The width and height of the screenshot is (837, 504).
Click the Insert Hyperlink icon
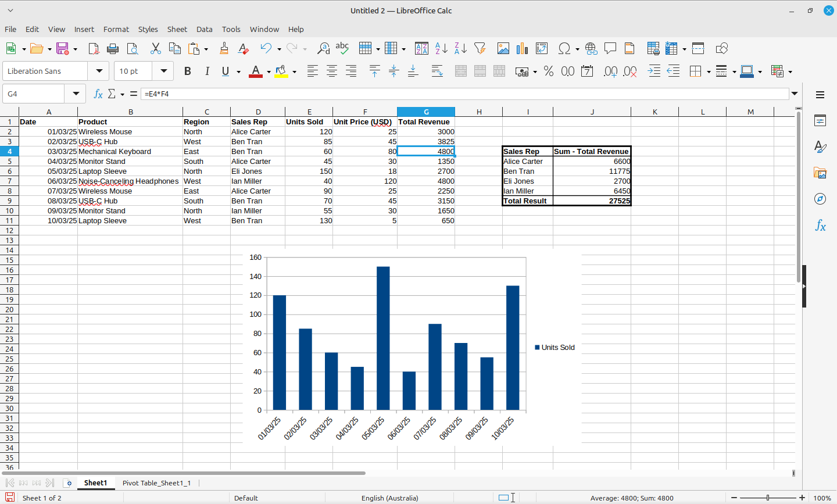click(591, 48)
